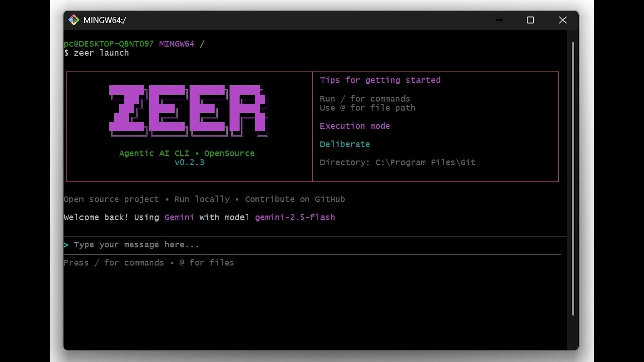
Task: Click the "Tips for getting started" heading
Action: pos(380,80)
